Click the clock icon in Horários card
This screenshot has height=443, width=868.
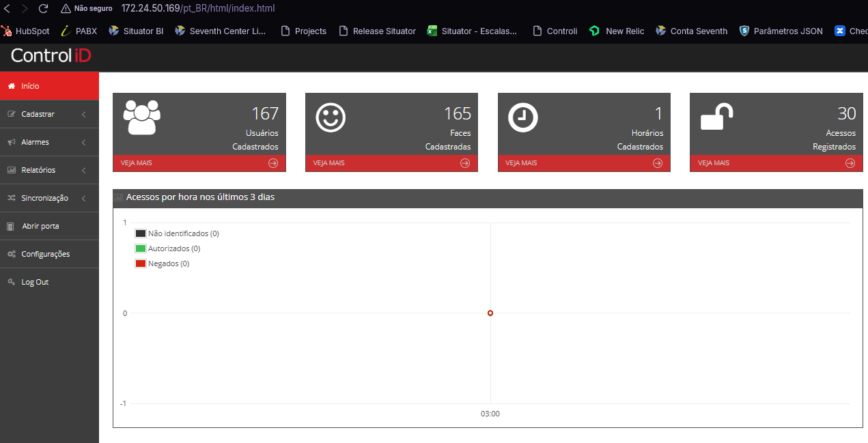pyautogui.click(x=523, y=117)
